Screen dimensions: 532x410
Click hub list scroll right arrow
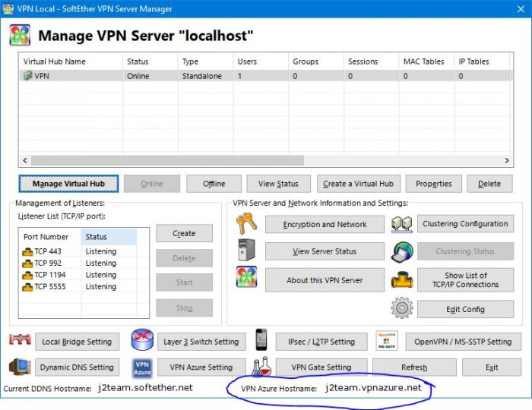click(x=507, y=160)
